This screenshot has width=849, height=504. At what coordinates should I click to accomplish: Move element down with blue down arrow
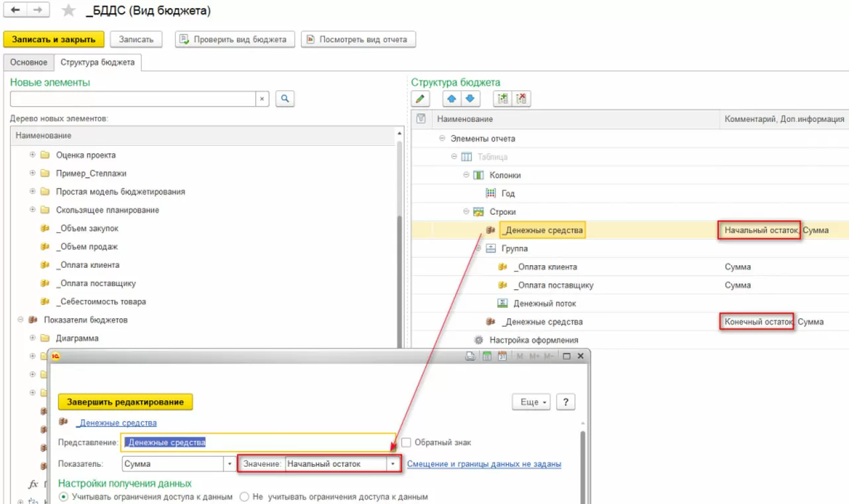(470, 99)
